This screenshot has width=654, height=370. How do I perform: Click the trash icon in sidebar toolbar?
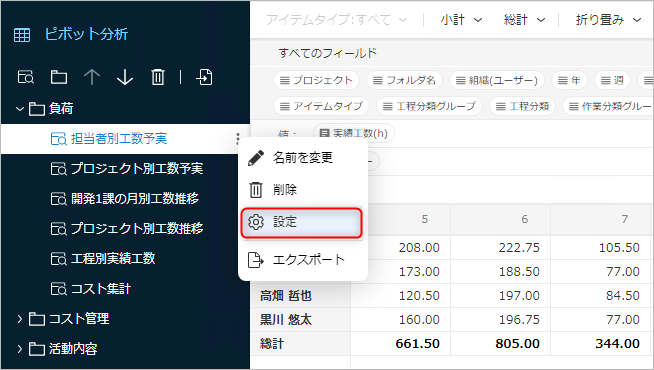pos(158,77)
